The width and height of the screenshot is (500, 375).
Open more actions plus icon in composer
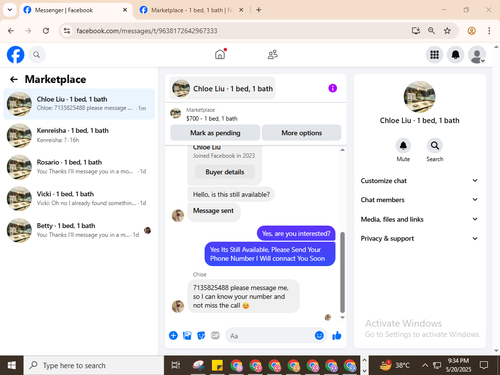173,335
